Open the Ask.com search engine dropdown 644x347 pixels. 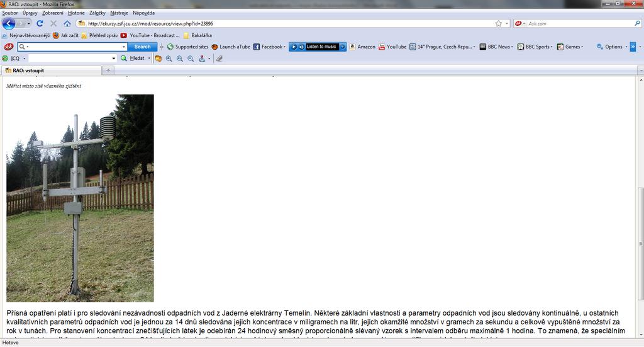[x=524, y=24]
